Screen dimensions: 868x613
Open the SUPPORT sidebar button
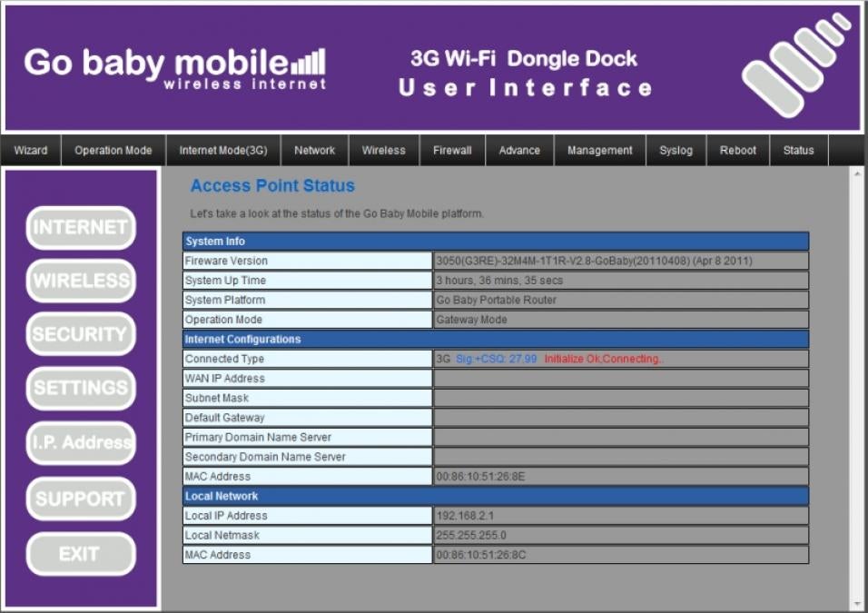coord(81,499)
